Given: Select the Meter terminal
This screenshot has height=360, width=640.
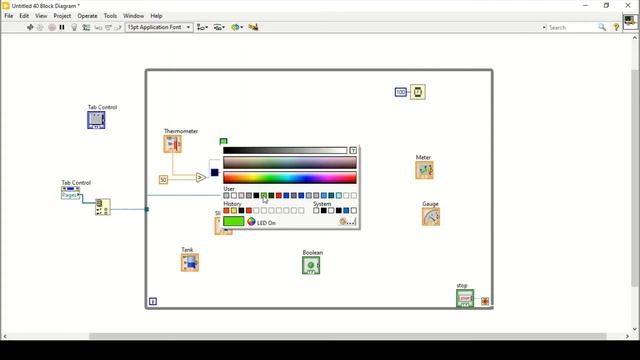Looking at the screenshot, I should click(424, 170).
